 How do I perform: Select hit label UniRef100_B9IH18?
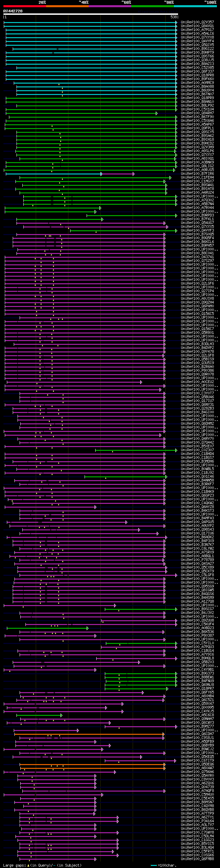(197, 139)
